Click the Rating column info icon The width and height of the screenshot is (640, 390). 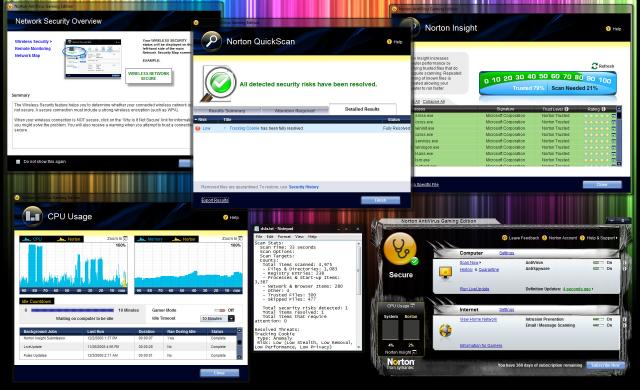click(603, 109)
